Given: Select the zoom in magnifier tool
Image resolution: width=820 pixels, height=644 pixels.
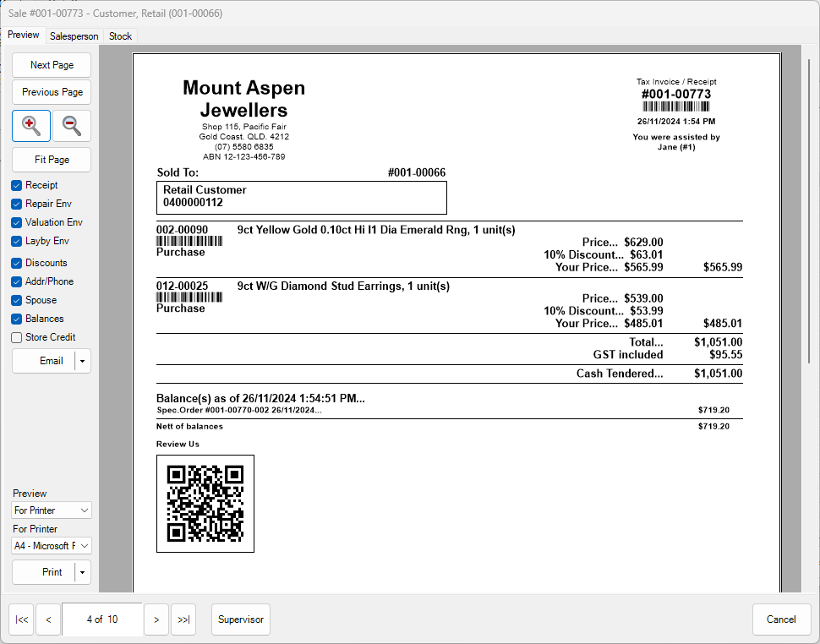Looking at the screenshot, I should tap(31, 125).
